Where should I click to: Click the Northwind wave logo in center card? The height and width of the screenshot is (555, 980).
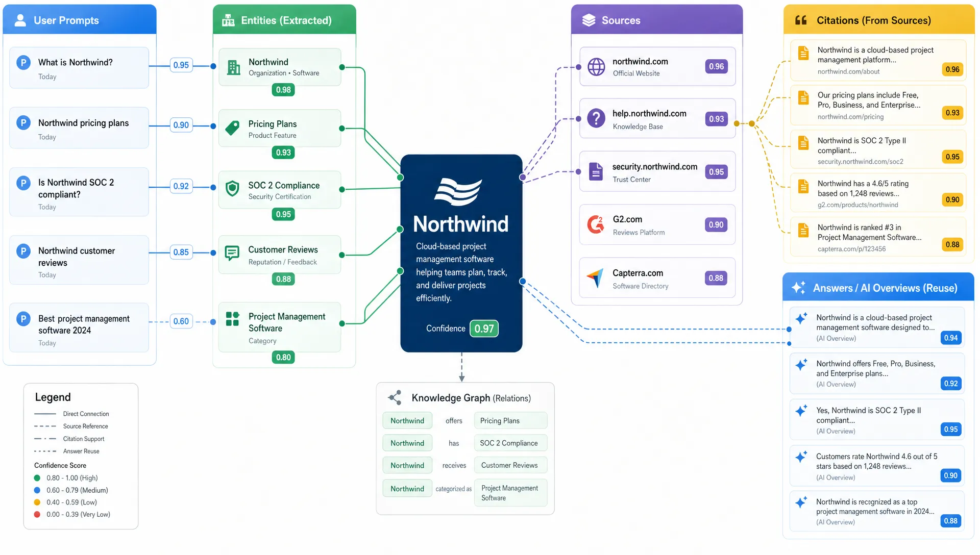(x=458, y=191)
